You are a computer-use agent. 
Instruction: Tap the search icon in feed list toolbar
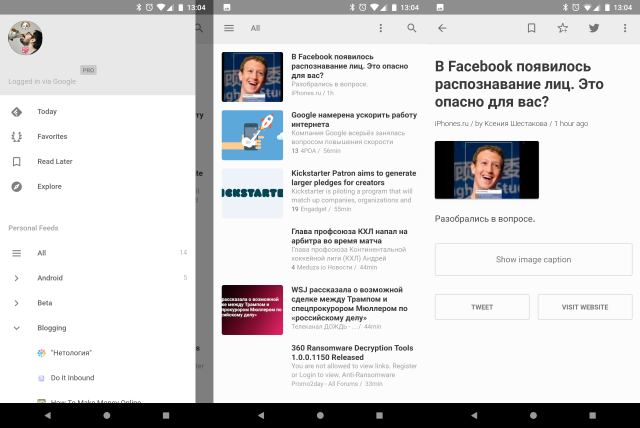411,28
